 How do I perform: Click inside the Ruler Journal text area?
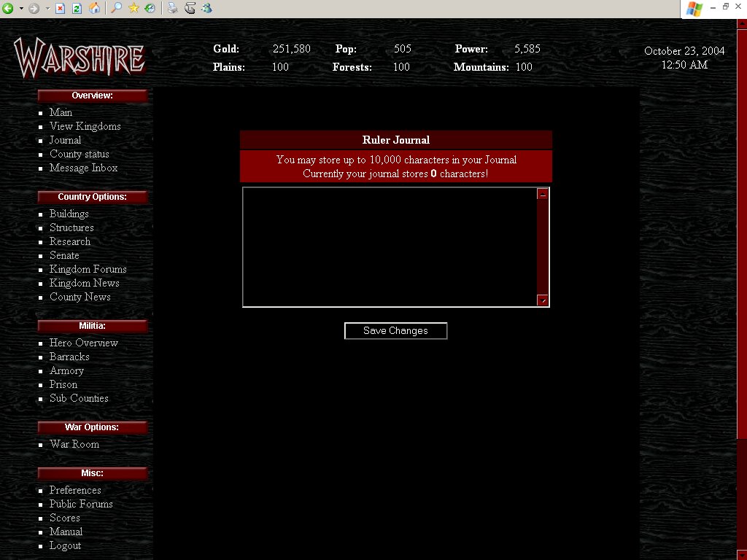390,247
